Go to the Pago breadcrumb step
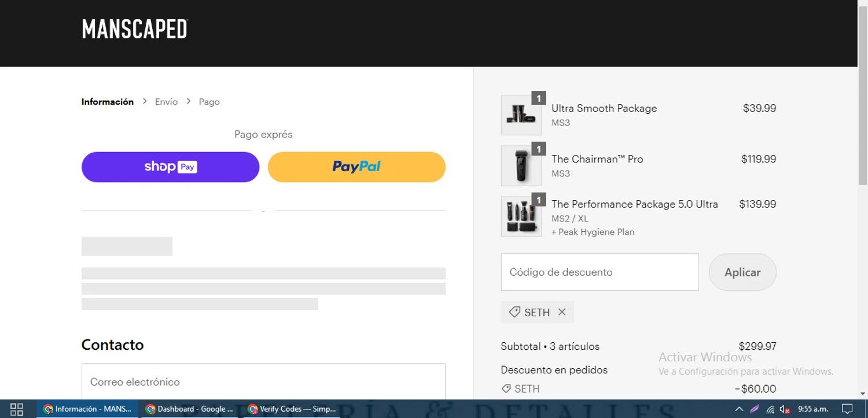Viewport: 868px width, 418px height. 209,102
